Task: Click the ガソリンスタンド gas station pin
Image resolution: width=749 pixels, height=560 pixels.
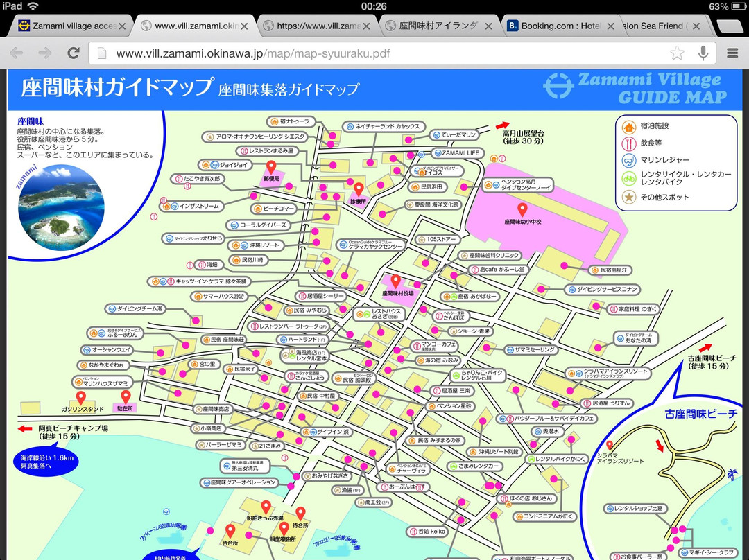Action: (80, 398)
